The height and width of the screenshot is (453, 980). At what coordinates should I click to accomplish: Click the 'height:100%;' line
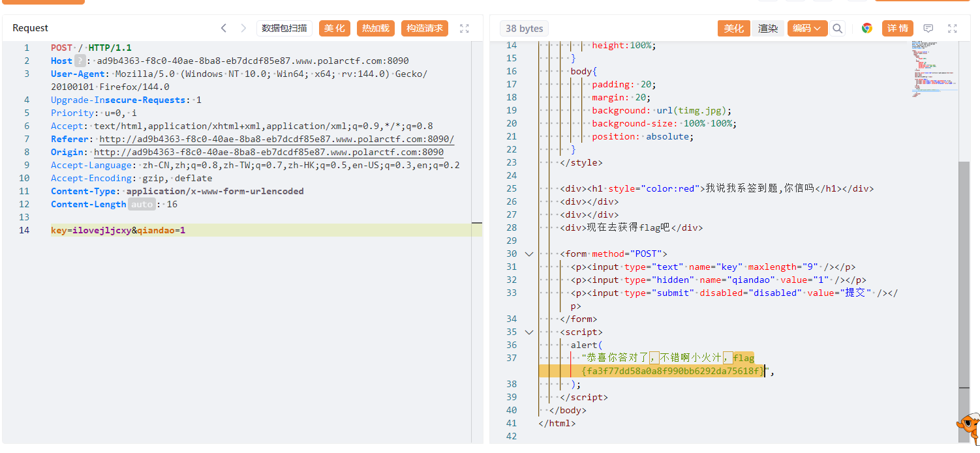pos(624,45)
